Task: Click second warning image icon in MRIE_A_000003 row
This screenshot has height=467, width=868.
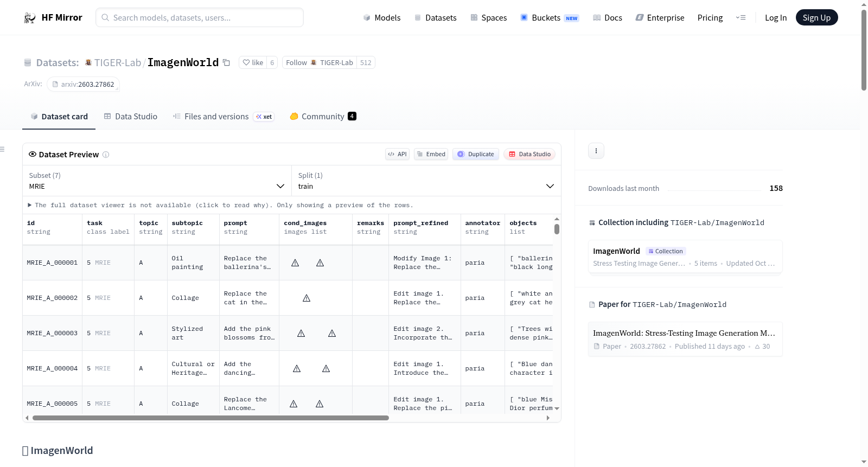Action: coord(332,333)
